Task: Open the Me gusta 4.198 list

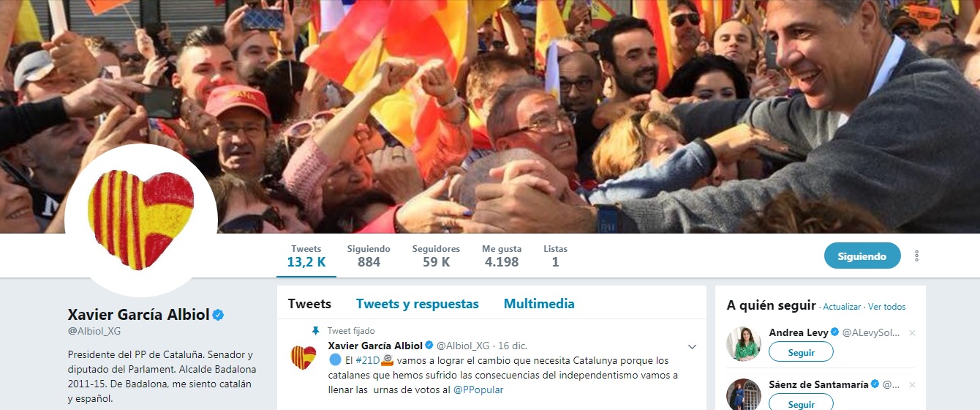Action: tap(502, 256)
